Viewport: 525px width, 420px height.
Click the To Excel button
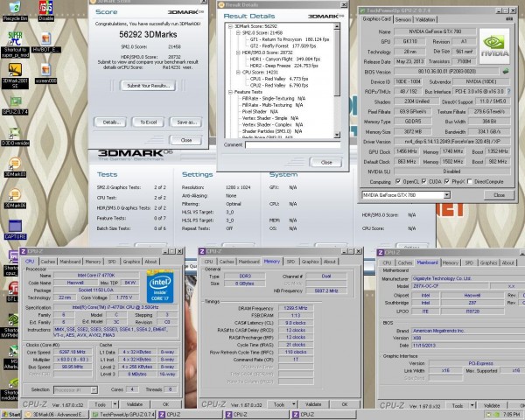click(149, 122)
